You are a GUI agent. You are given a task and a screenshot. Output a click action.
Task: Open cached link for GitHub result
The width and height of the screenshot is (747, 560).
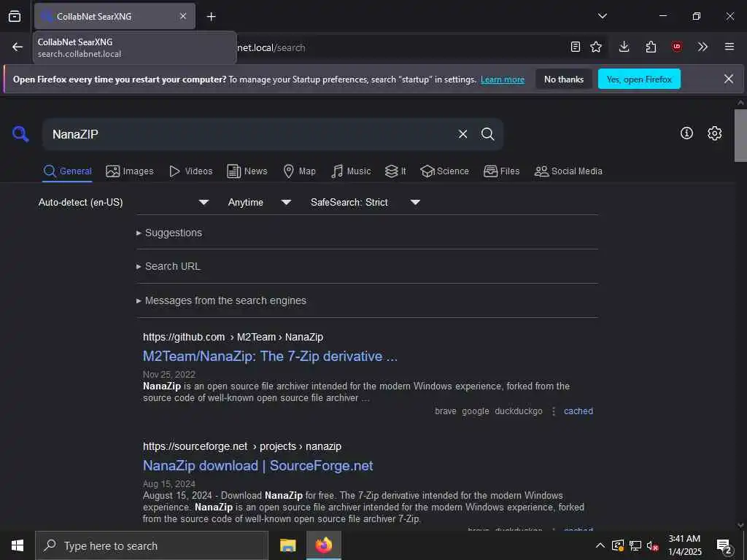[x=578, y=411]
